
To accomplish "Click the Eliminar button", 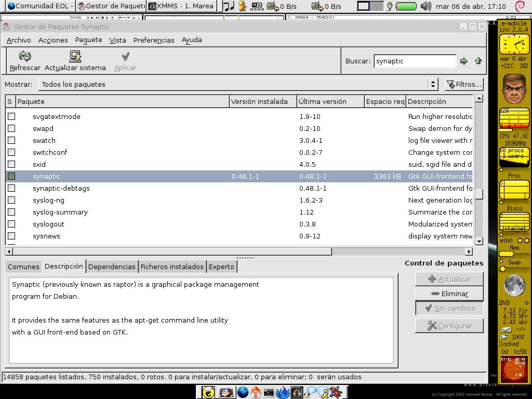I will click(449, 294).
